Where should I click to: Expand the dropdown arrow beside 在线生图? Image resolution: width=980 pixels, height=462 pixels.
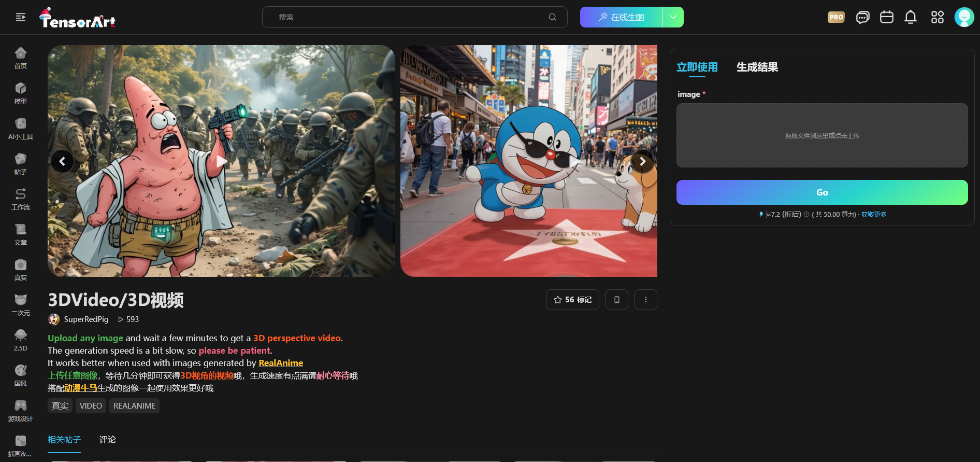(x=673, y=17)
